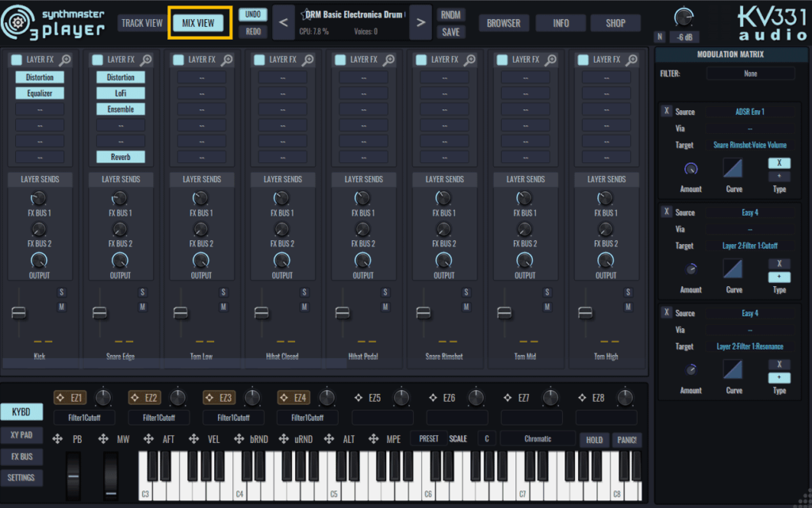Click the EZ5 move crosshair icon
812x508 pixels.
[x=358, y=398]
